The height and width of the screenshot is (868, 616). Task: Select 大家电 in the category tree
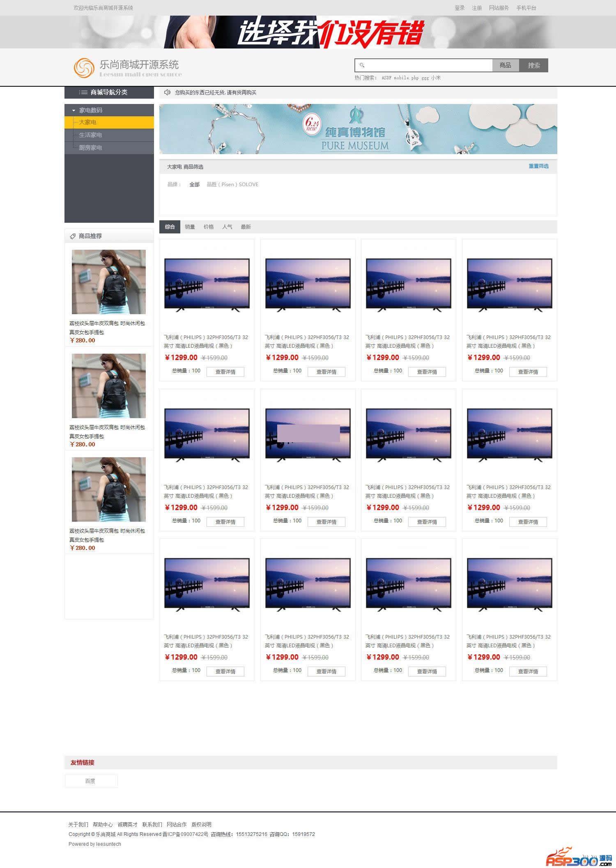[x=109, y=122]
